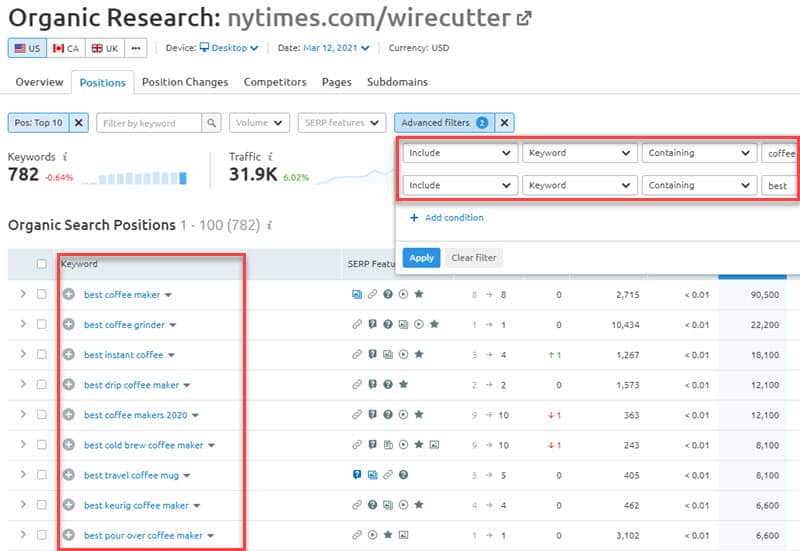This screenshot has width=800, height=551.
Task: Switch to the Position Changes tab
Action: [x=185, y=82]
